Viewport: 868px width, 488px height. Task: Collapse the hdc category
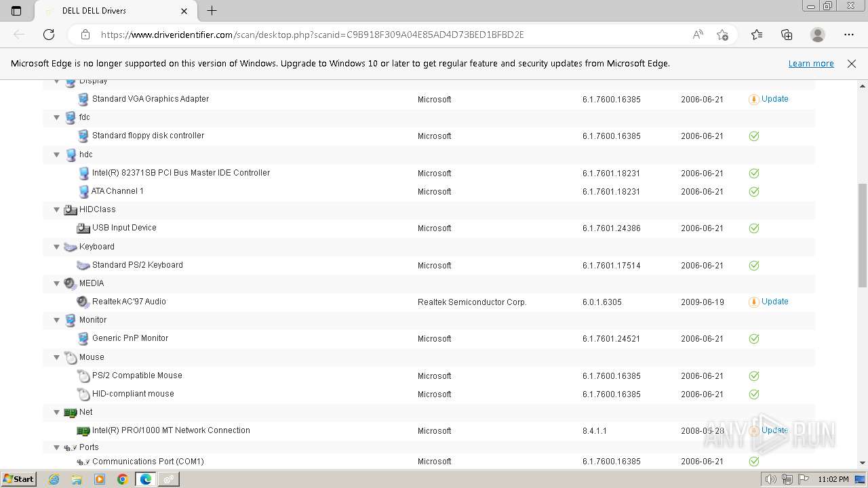57,155
